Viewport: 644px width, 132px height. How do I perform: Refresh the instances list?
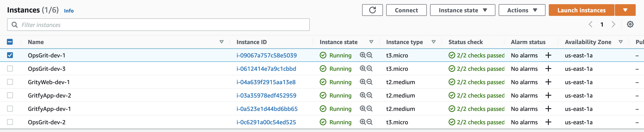point(372,10)
